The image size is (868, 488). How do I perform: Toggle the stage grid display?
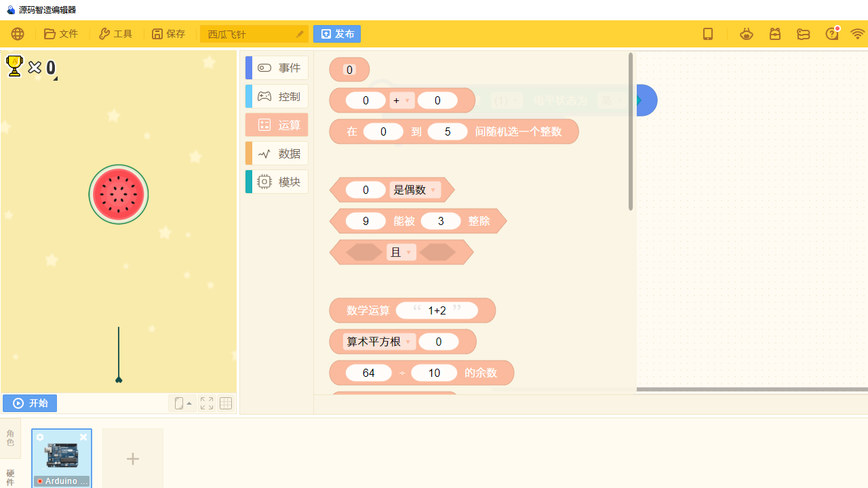click(x=225, y=403)
